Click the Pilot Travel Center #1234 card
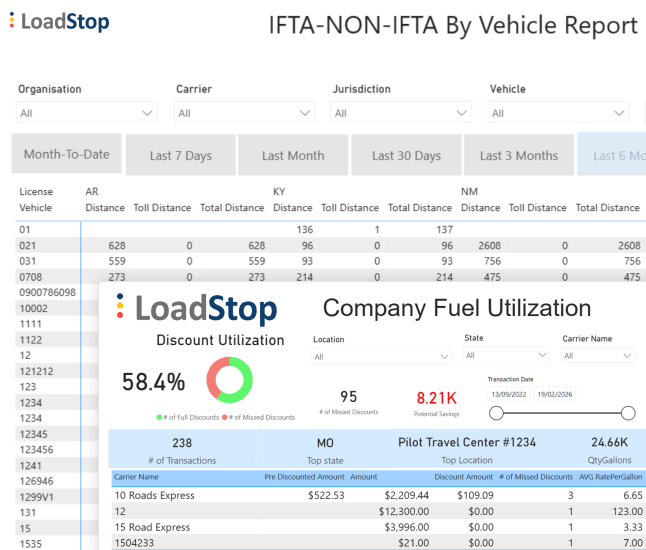This screenshot has height=550, width=646. click(x=467, y=449)
